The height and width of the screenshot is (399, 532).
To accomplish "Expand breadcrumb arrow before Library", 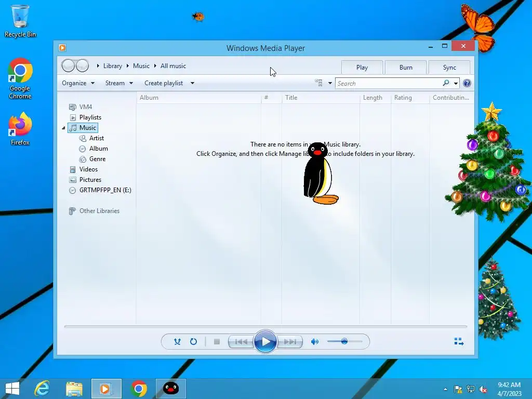I will (98, 66).
